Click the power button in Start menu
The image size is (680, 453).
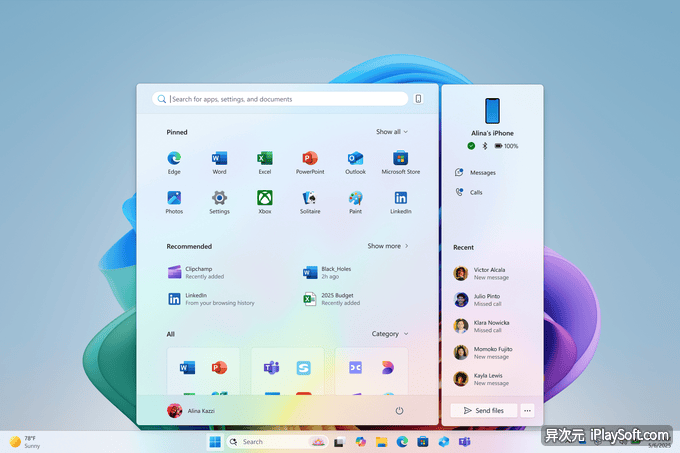399,410
